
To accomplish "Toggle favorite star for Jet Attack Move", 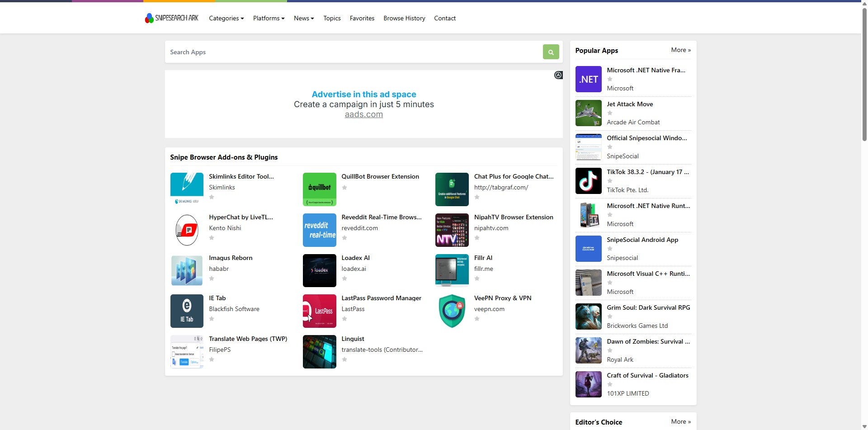I will [610, 113].
